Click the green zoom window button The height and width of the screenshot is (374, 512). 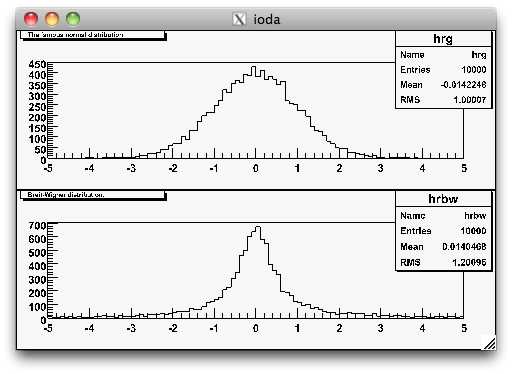73,19
